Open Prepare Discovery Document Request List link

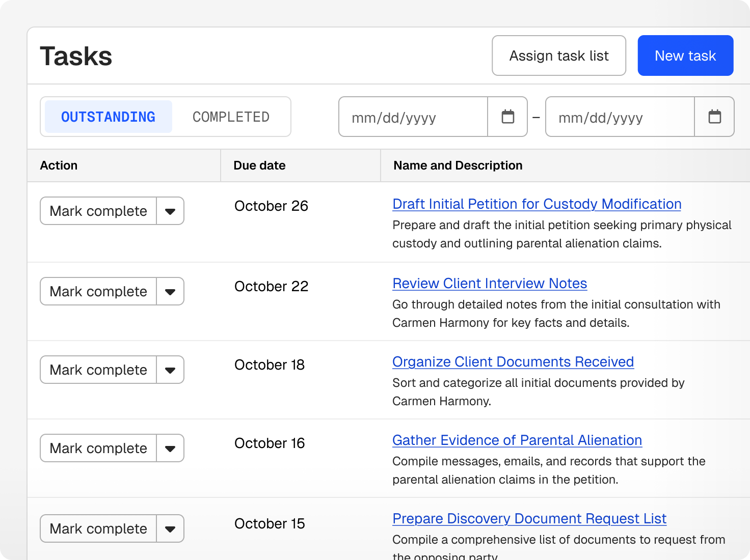pyautogui.click(x=529, y=519)
